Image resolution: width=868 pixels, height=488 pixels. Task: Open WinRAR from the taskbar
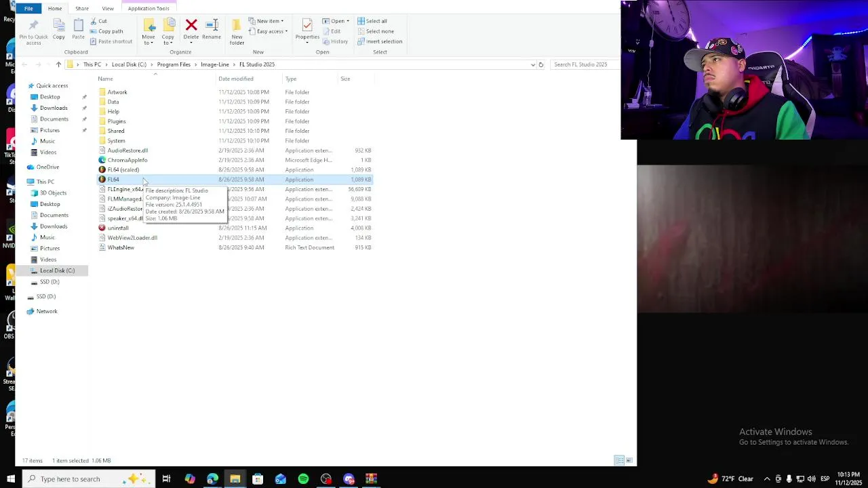371,479
